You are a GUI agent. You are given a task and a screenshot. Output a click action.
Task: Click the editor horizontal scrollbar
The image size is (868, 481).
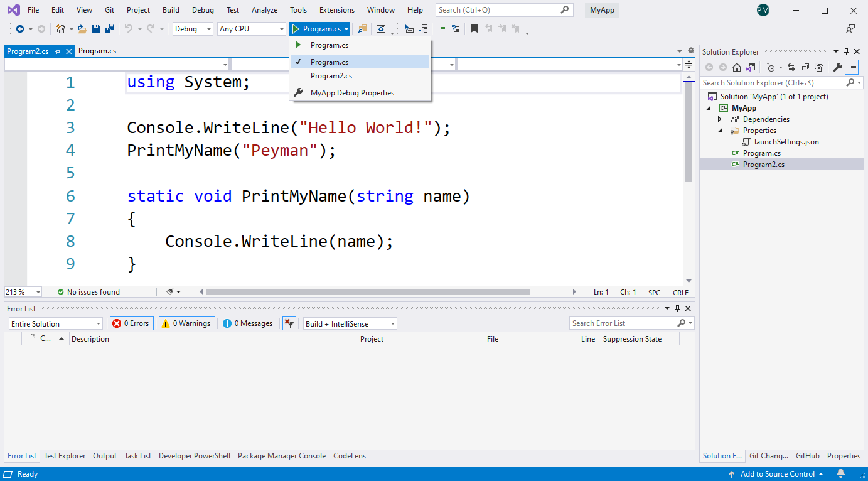tap(368, 292)
